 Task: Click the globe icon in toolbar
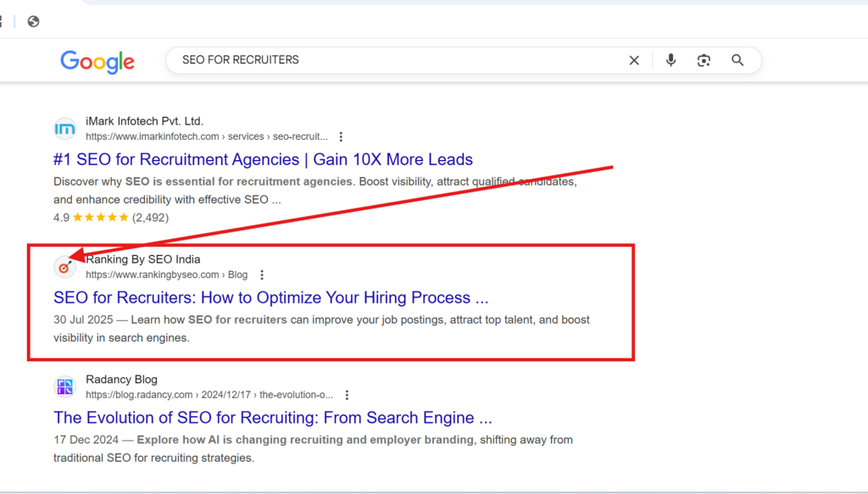(x=33, y=21)
